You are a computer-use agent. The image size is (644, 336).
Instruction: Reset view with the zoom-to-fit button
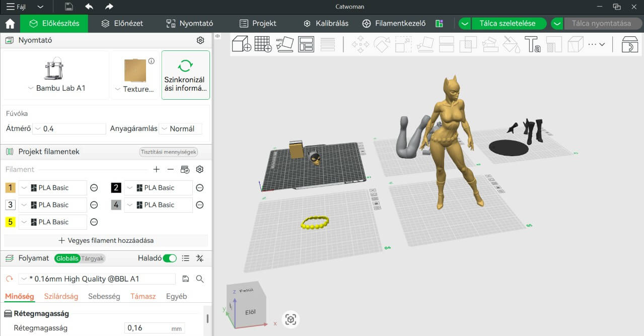291,319
